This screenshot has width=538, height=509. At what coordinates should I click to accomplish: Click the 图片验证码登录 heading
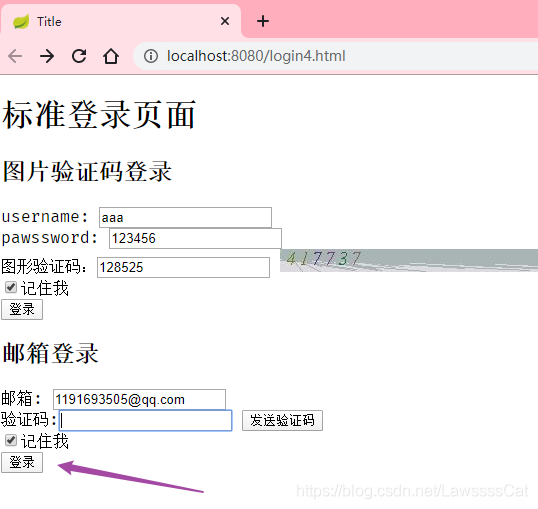[x=87, y=171]
